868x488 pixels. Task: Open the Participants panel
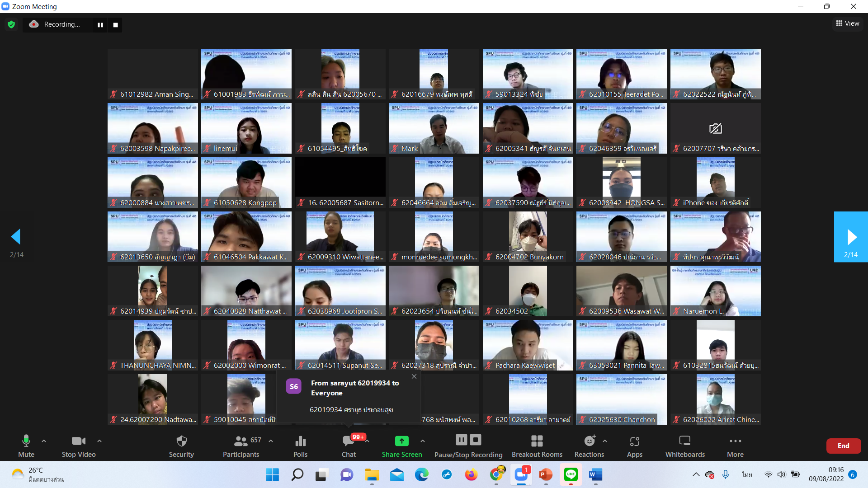[241, 441]
